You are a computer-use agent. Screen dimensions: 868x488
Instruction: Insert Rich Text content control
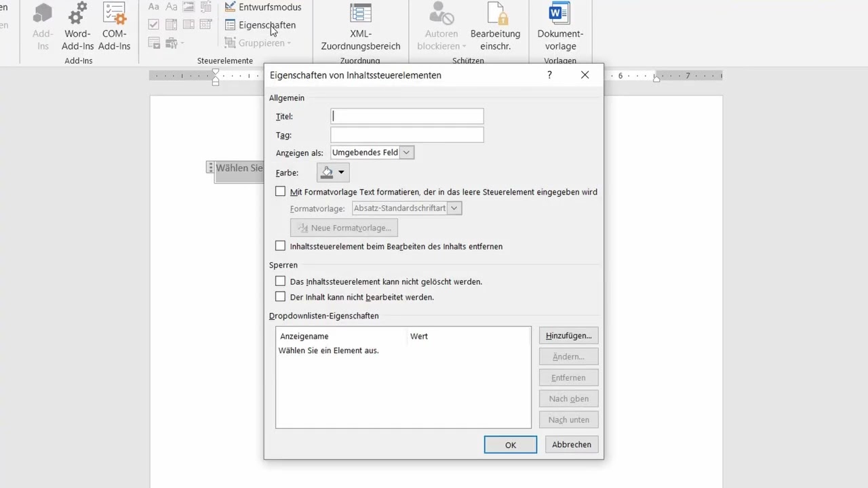154,7
